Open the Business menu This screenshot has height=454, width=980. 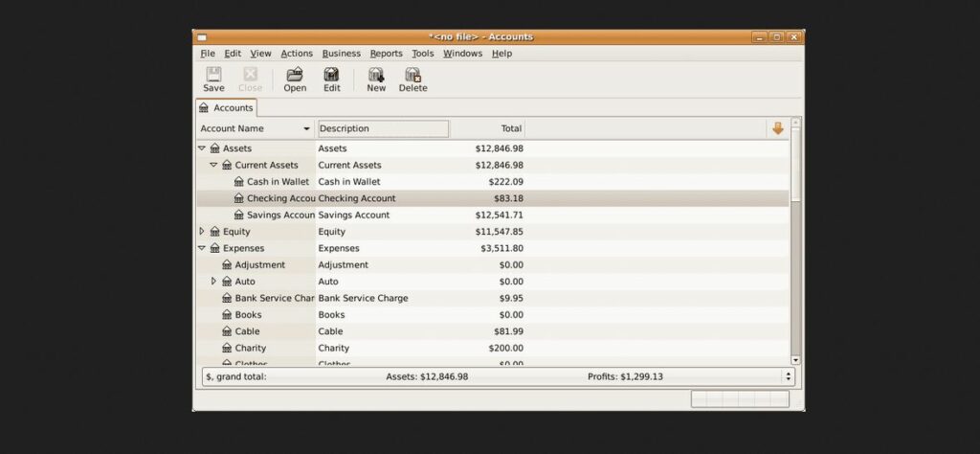pyautogui.click(x=342, y=54)
